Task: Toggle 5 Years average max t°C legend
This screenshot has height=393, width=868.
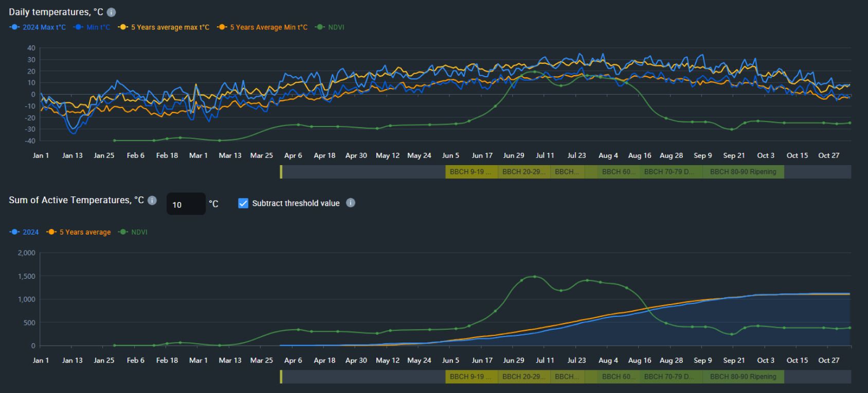Action: (x=164, y=27)
